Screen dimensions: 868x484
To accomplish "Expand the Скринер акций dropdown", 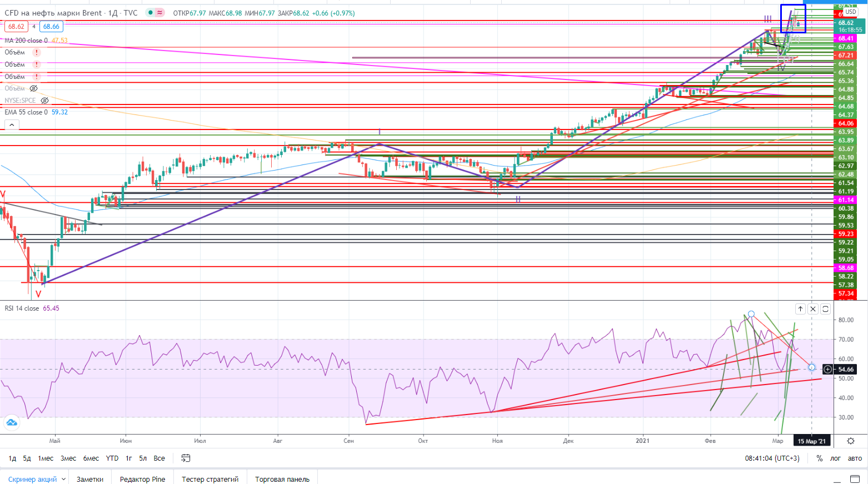I will pos(63,479).
